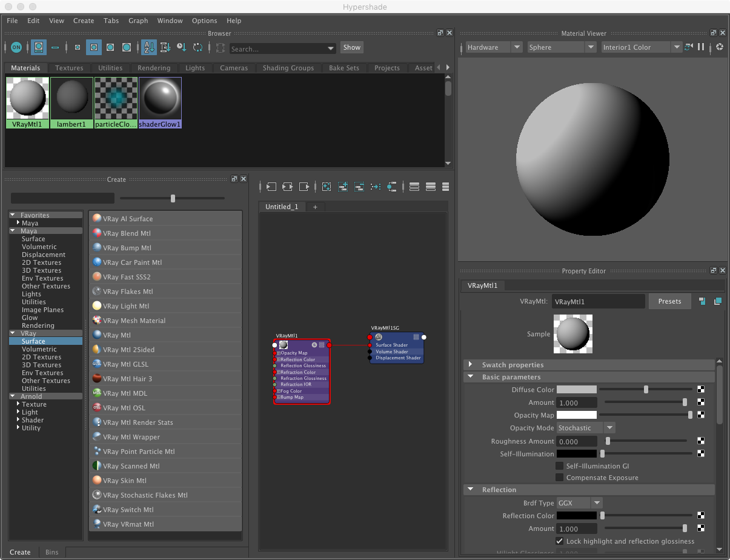
Task: Open the Graph menu
Action: tap(138, 21)
